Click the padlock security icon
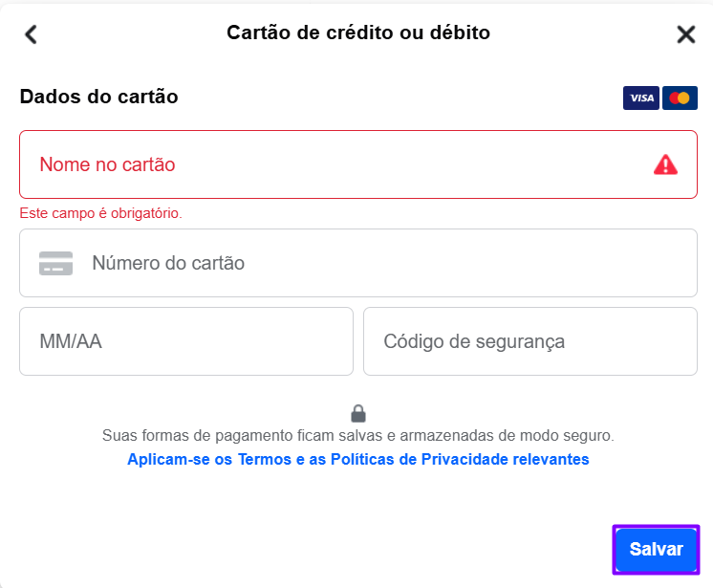Image resolution: width=713 pixels, height=588 pixels. (x=358, y=413)
